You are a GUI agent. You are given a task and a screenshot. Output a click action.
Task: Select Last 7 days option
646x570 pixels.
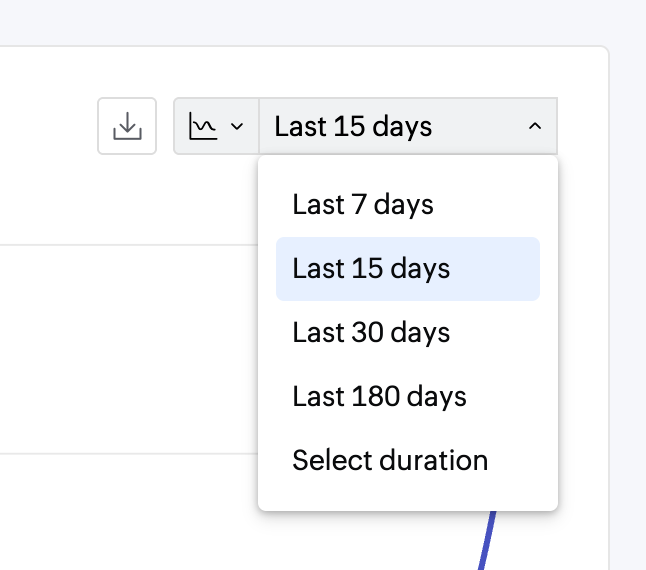[x=363, y=205]
